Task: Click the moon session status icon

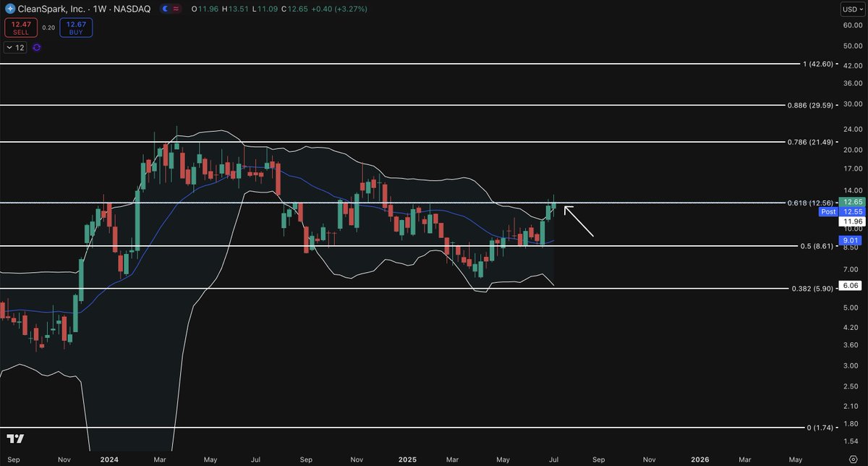Action: point(166,9)
